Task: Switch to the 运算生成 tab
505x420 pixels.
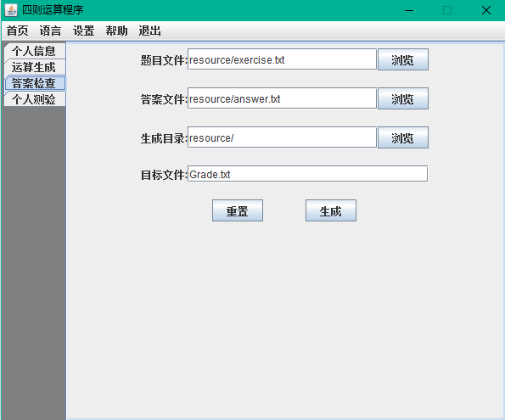Action: pyautogui.click(x=35, y=67)
